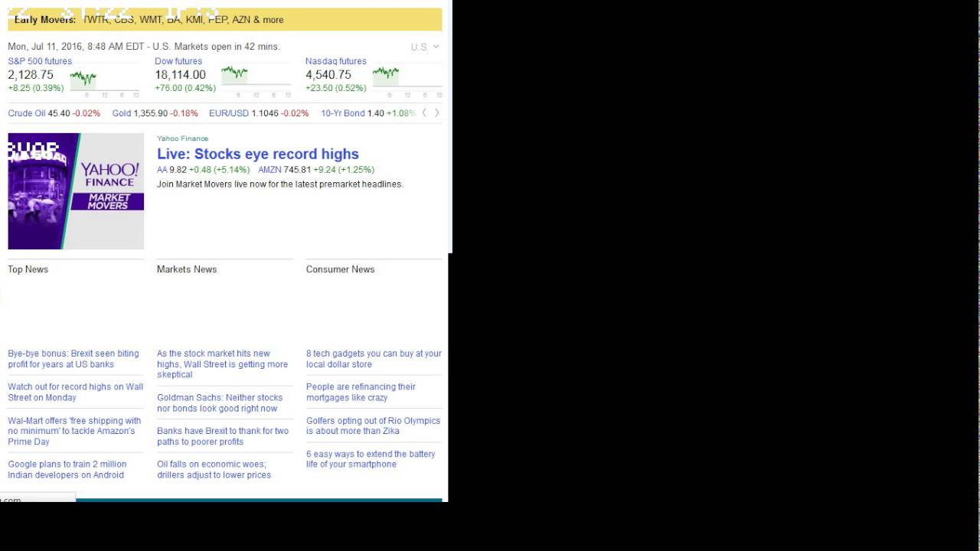Click the 4,540.75 Nasdaq futures value

point(328,75)
